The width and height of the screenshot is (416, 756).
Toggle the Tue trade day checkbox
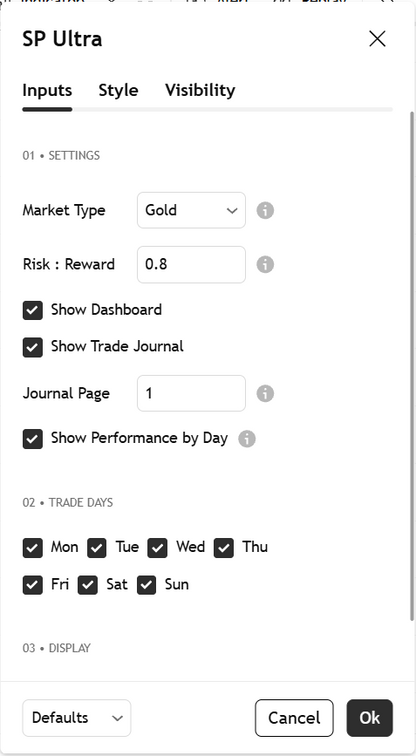[x=97, y=548]
